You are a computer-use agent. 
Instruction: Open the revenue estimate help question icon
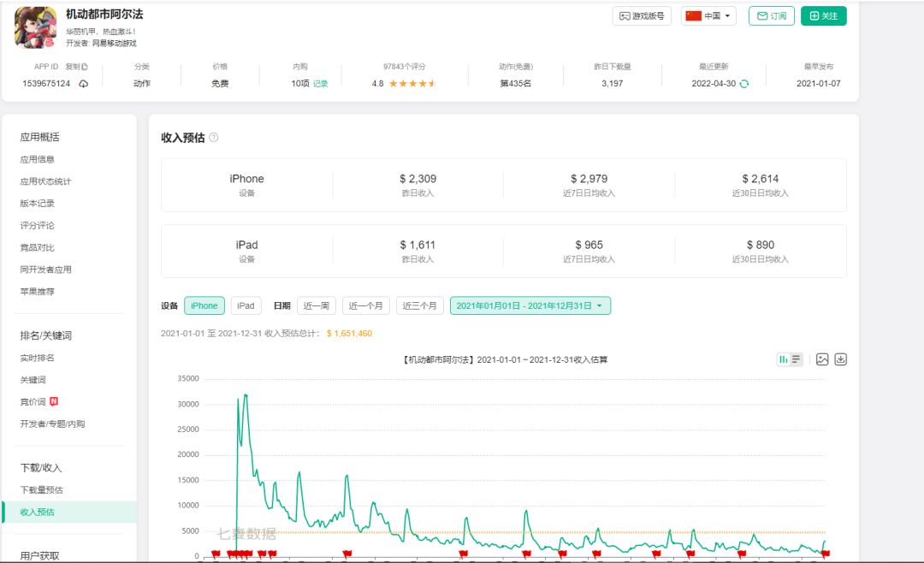click(214, 138)
